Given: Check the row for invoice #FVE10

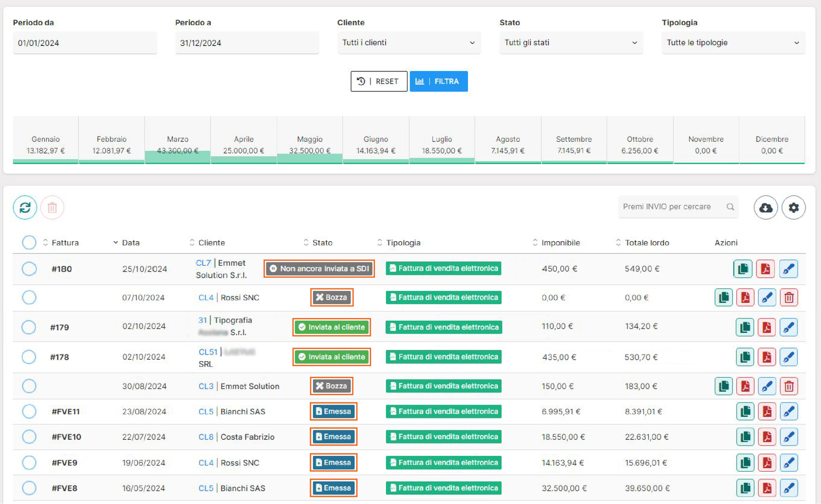Looking at the screenshot, I should (29, 437).
